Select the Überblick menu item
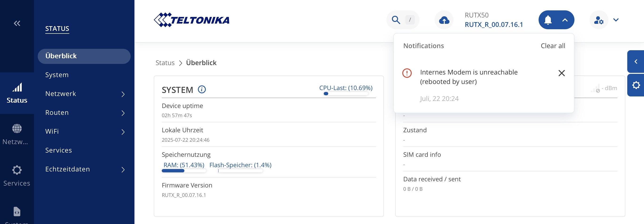 (84, 56)
